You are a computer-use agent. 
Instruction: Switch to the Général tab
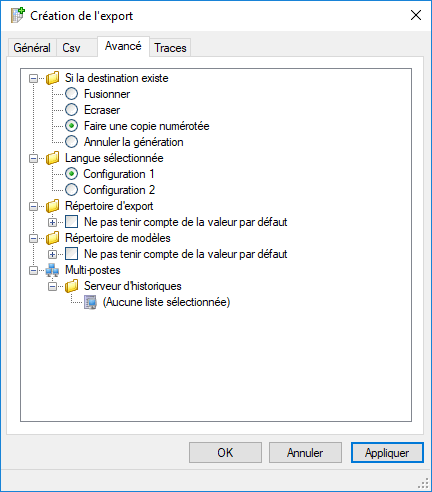click(x=32, y=48)
